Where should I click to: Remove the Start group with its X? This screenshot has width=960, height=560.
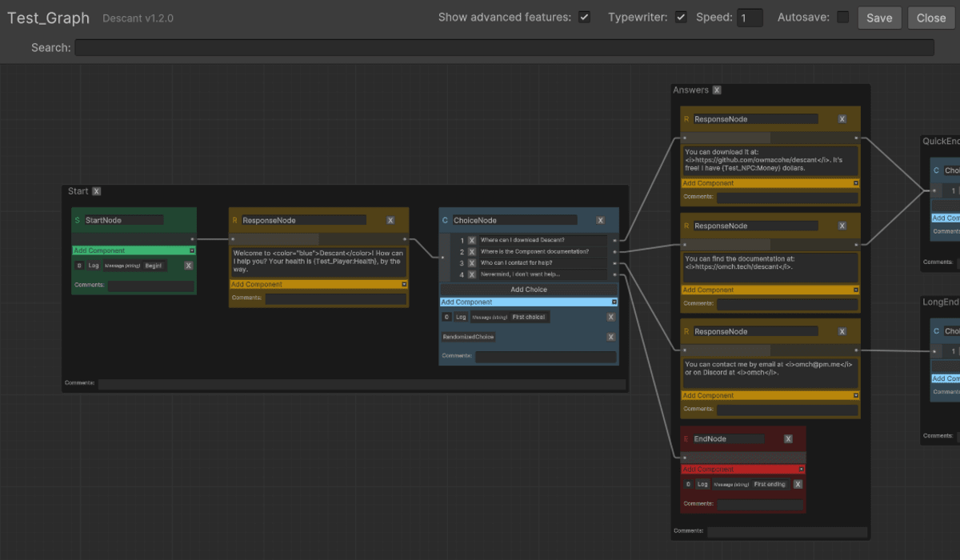pyautogui.click(x=97, y=191)
